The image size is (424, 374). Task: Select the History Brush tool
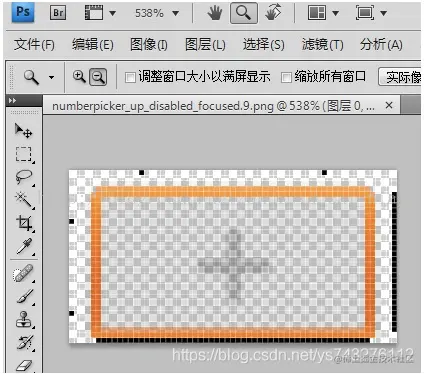tap(25, 342)
